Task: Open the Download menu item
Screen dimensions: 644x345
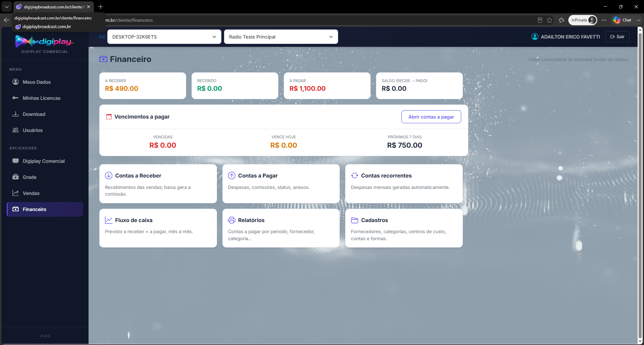Action: point(45,114)
